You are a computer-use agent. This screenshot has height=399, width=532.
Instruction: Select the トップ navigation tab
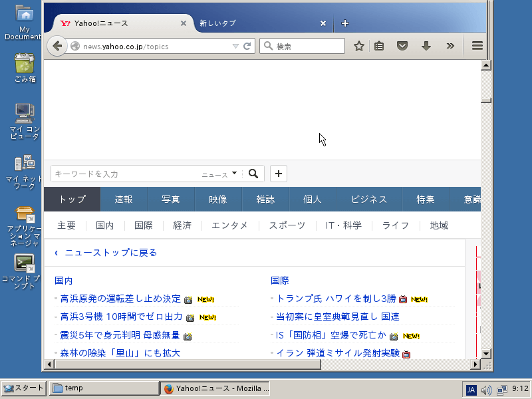(x=72, y=199)
